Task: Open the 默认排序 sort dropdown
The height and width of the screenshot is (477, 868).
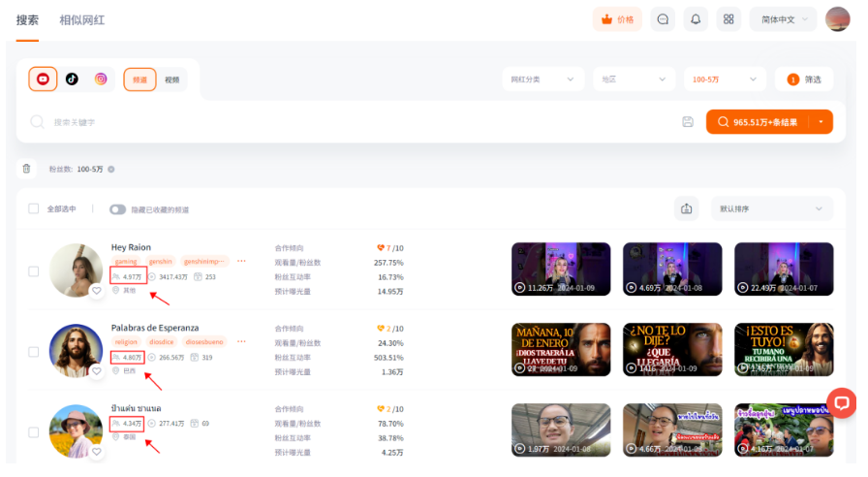Action: click(x=772, y=208)
